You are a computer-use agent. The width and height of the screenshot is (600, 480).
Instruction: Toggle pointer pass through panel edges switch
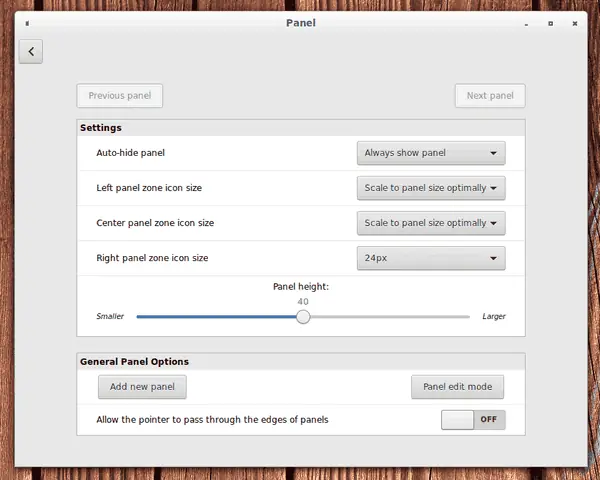[x=473, y=420]
